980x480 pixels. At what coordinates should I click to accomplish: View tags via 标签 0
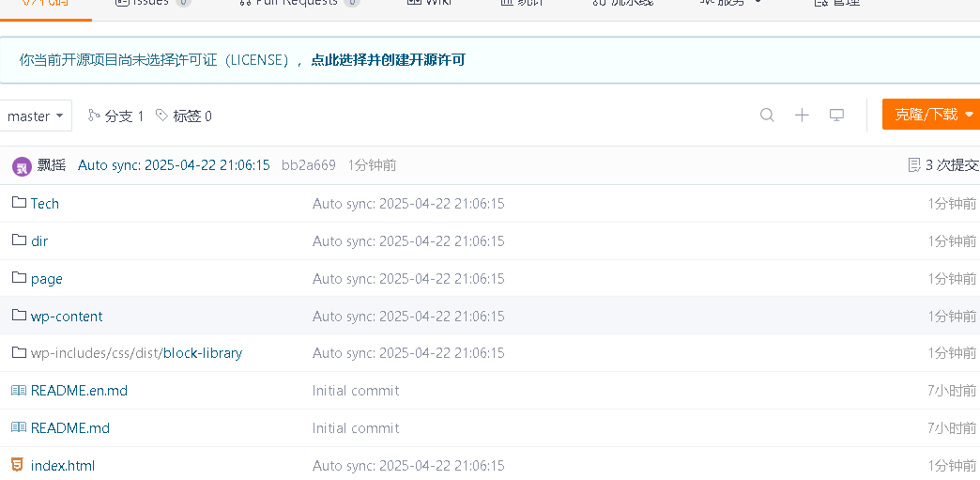pyautogui.click(x=184, y=116)
